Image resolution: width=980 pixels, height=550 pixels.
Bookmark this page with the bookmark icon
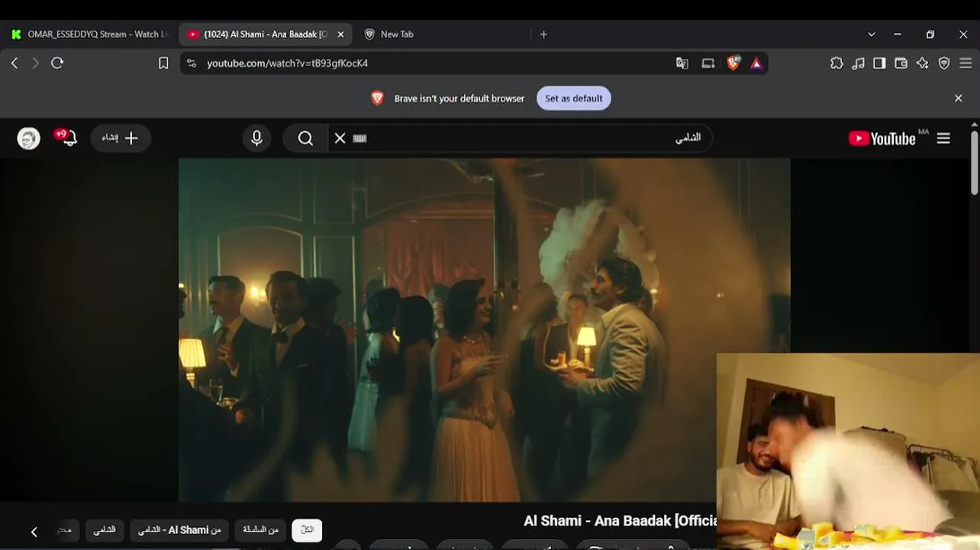click(163, 63)
